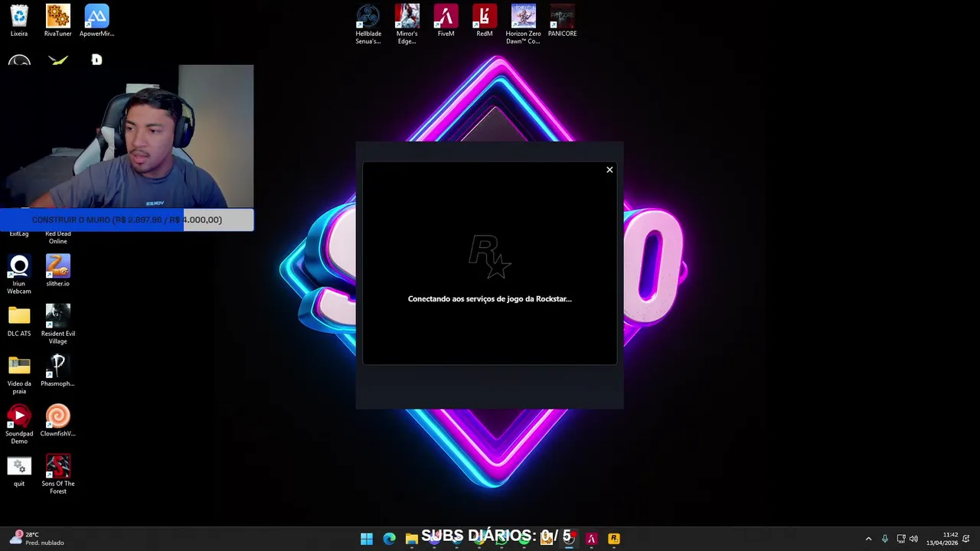This screenshot has height=551, width=980.
Task: Click the webcam overlay thumbnail
Action: [127, 136]
